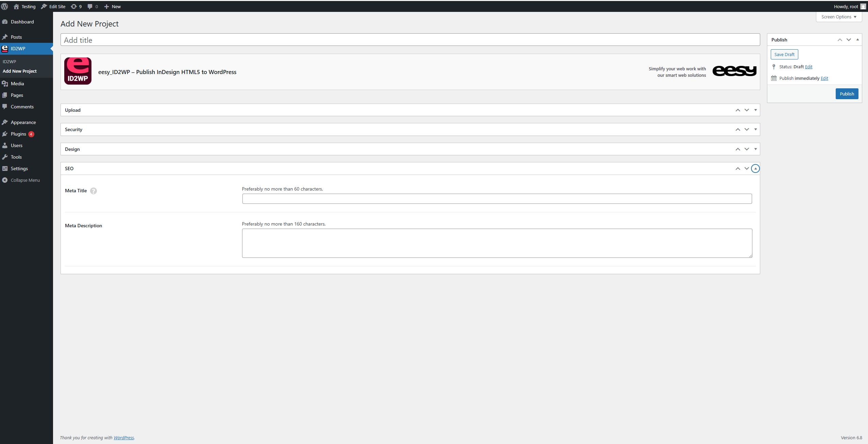Expand the Design panel

point(755,149)
